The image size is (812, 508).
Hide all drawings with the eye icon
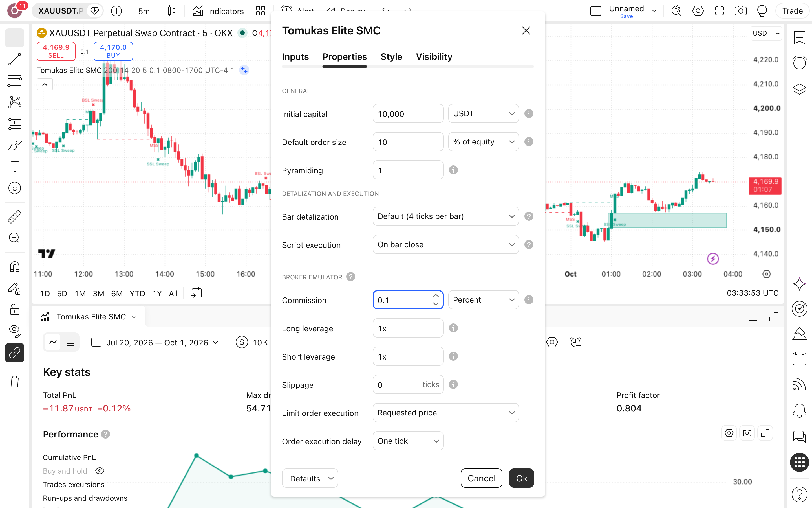[x=14, y=331]
